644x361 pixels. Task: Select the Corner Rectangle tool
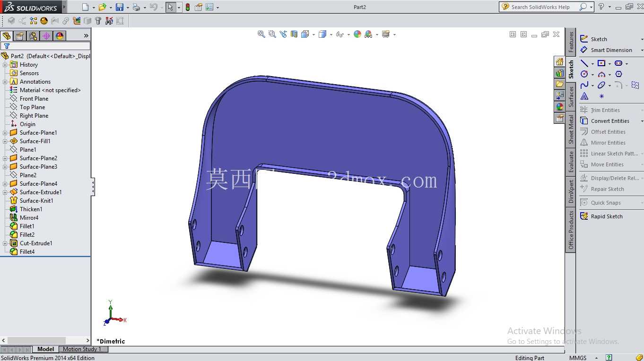pyautogui.click(x=601, y=63)
